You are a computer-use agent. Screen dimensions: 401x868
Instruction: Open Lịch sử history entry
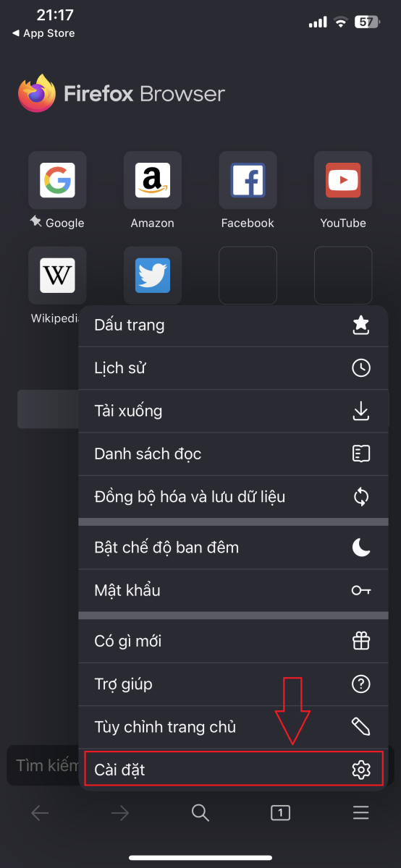point(233,368)
